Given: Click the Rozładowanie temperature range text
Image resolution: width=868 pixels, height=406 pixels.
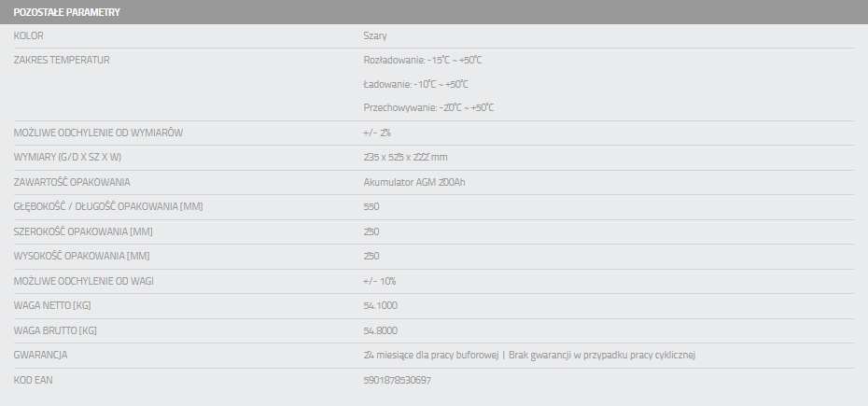Looking at the screenshot, I should coord(422,60).
